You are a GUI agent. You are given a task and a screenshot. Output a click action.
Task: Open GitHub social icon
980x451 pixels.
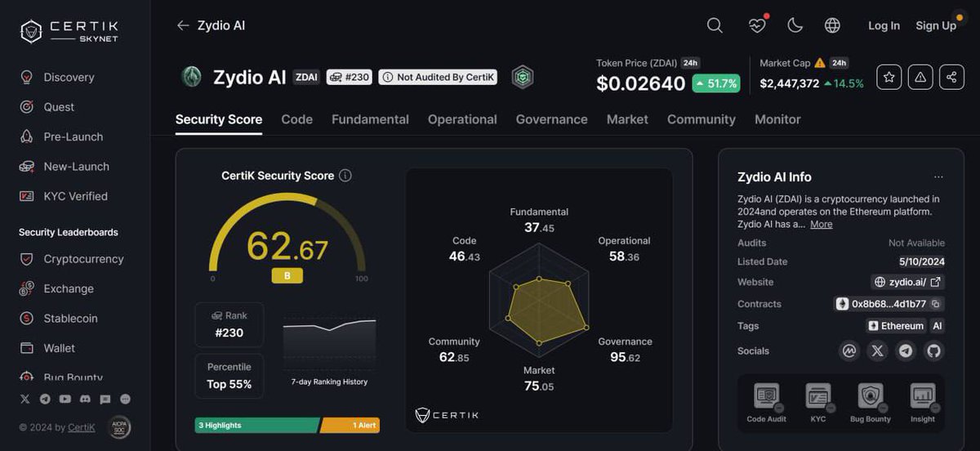tap(933, 351)
